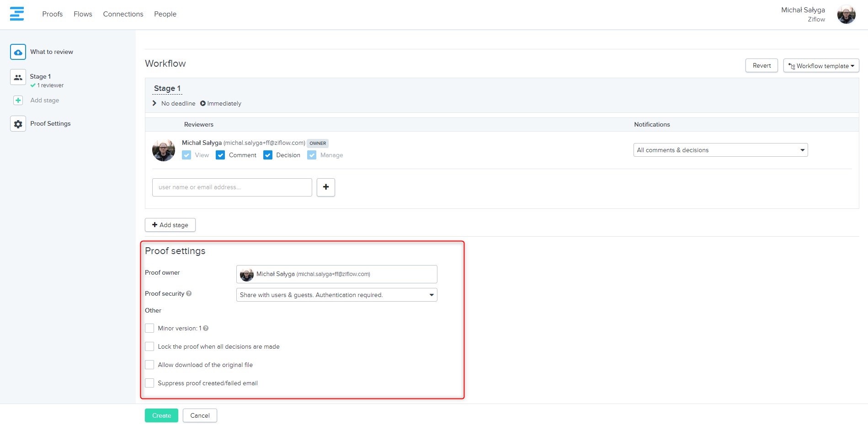Click the Proof security help icon
868x425 pixels.
coord(189,293)
